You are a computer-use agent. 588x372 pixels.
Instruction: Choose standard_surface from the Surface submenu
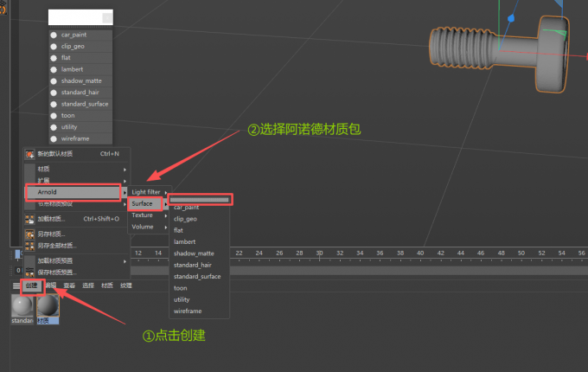tap(197, 276)
